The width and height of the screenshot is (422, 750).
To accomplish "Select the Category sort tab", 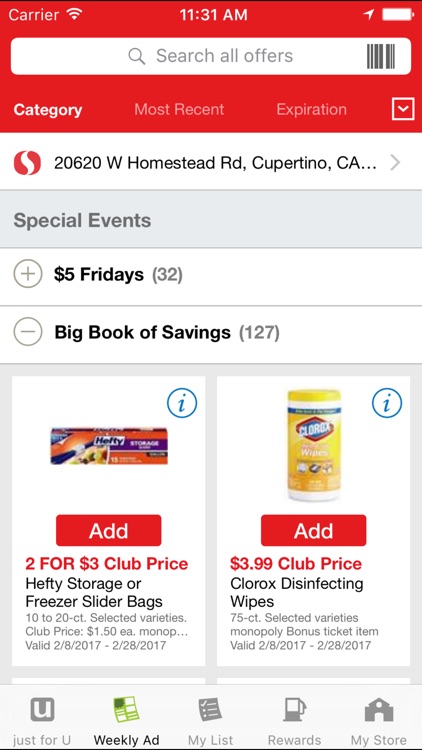I will pos(48,110).
